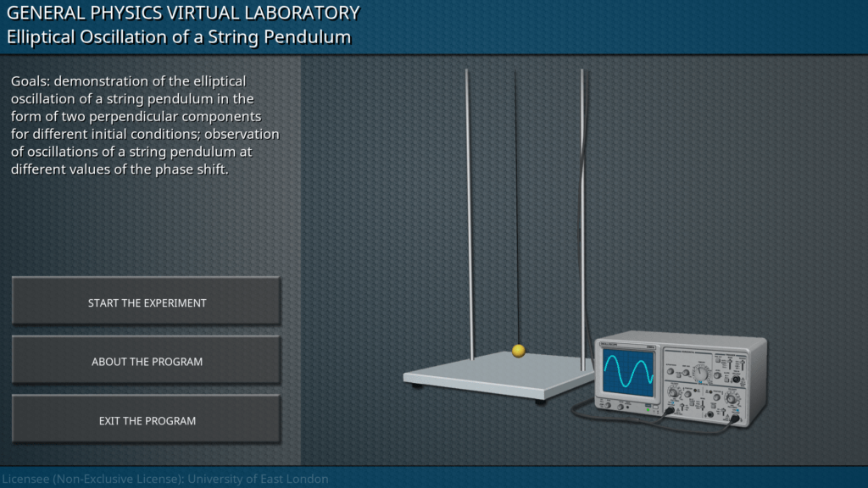Viewport: 868px width, 488px height.
Task: Click the left cable connector on oscilloscope
Action: pyautogui.click(x=670, y=410)
